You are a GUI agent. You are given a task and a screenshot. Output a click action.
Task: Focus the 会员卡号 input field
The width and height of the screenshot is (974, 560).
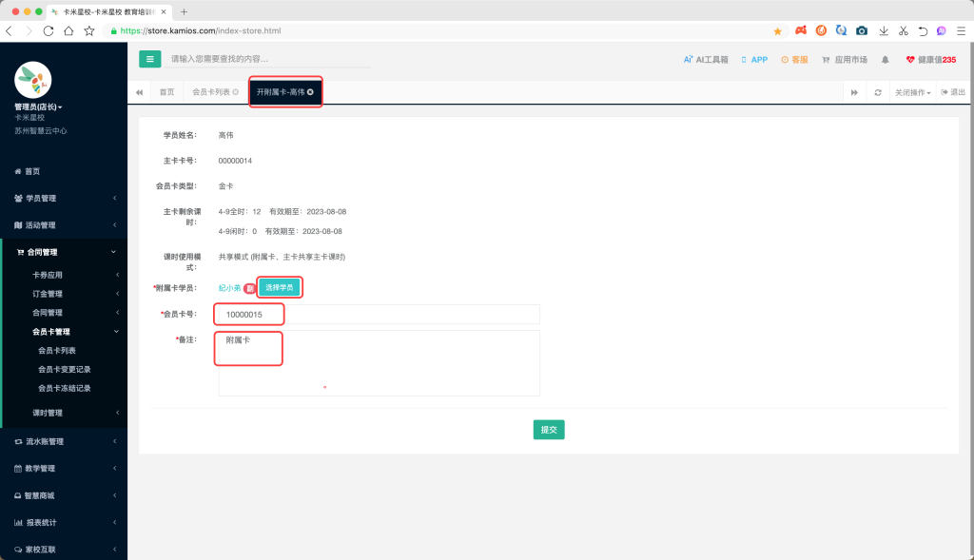379,314
